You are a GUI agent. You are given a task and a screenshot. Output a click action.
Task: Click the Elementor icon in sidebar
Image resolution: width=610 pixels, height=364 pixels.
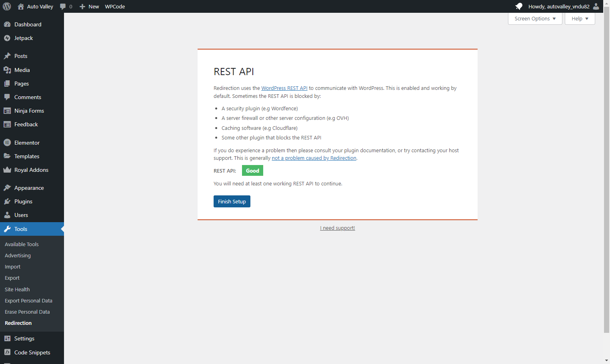pyautogui.click(x=7, y=143)
